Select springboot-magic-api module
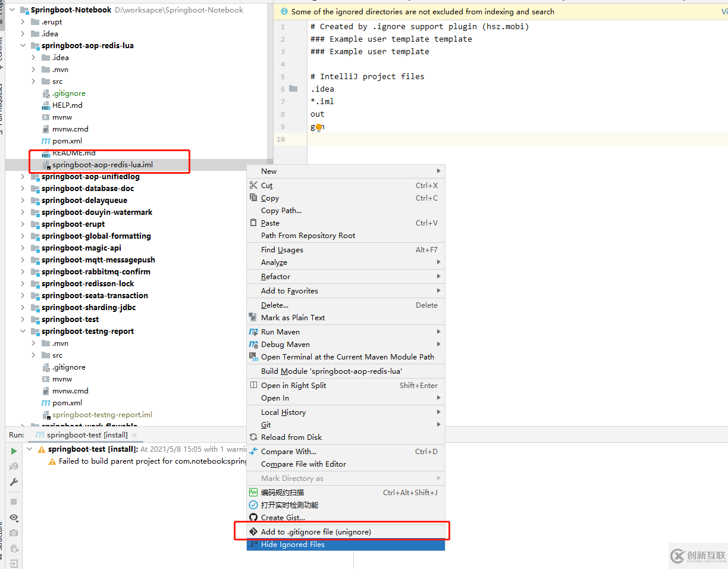Viewport: 728px width, 569px height. (x=81, y=248)
